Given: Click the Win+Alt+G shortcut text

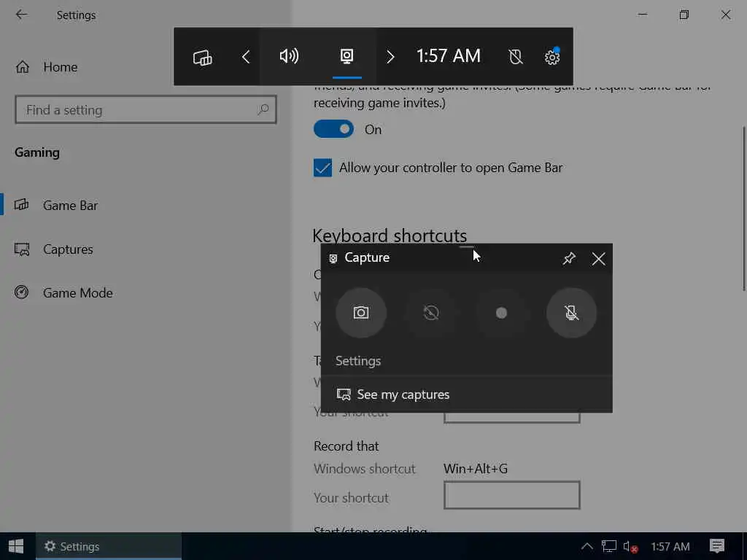Looking at the screenshot, I should pyautogui.click(x=476, y=469).
